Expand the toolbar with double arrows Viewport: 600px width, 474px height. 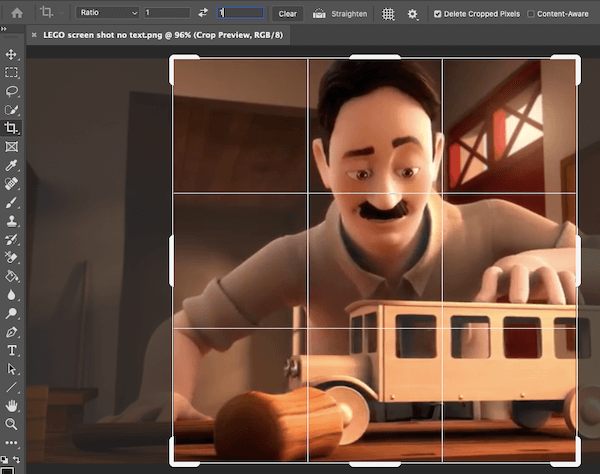click(x=3, y=29)
